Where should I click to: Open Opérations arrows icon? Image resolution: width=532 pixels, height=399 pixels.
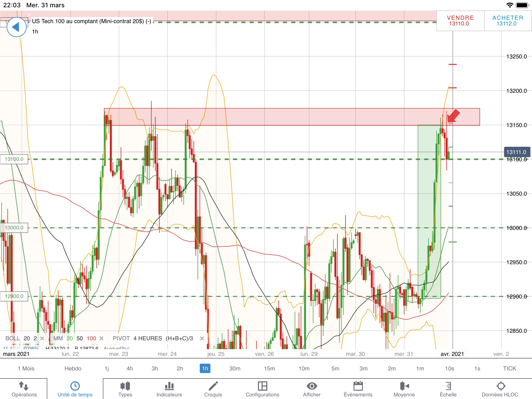(24, 386)
